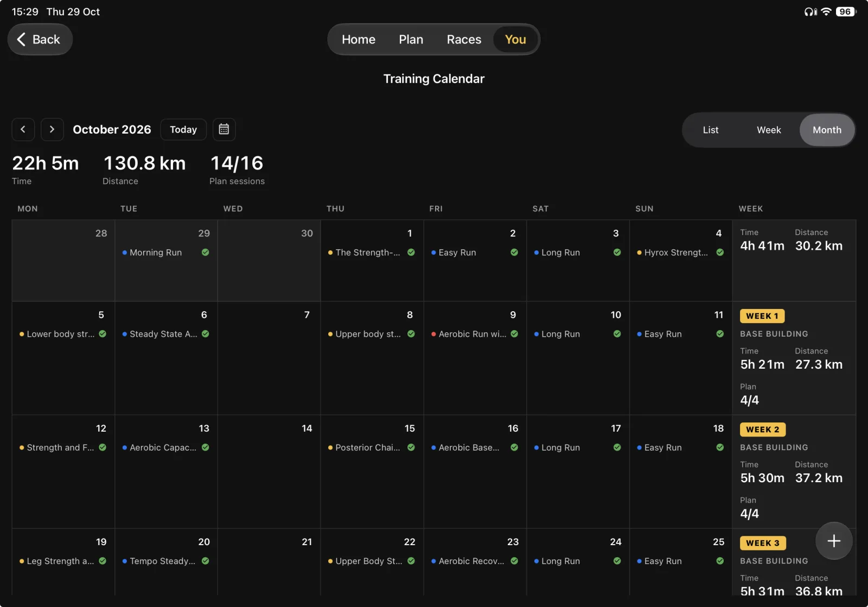Open Lower body strength session on 5th
868x607 pixels.
[63, 334]
